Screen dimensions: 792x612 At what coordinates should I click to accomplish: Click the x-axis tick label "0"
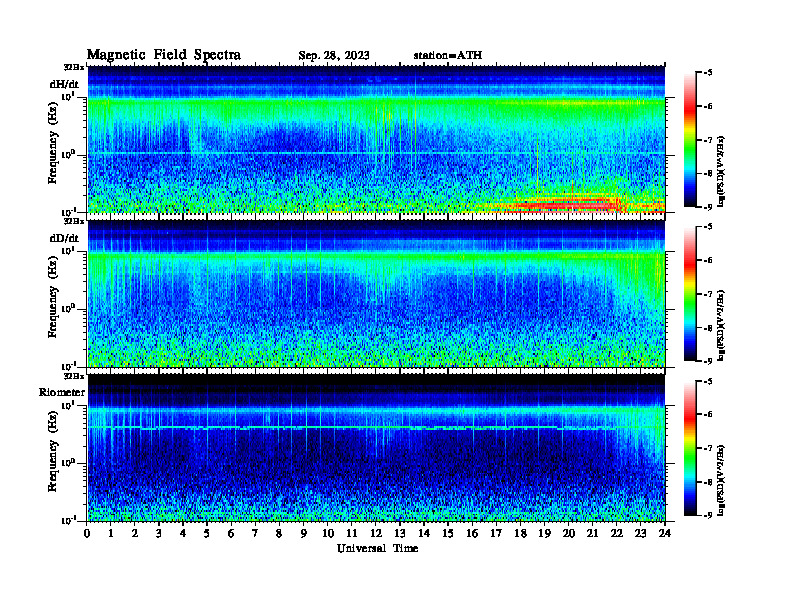point(87,533)
